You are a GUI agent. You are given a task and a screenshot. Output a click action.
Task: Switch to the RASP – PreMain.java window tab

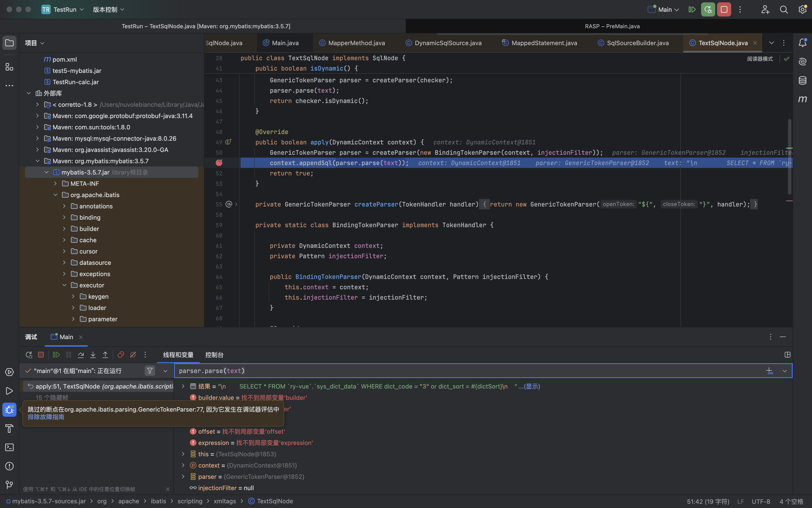(x=612, y=26)
